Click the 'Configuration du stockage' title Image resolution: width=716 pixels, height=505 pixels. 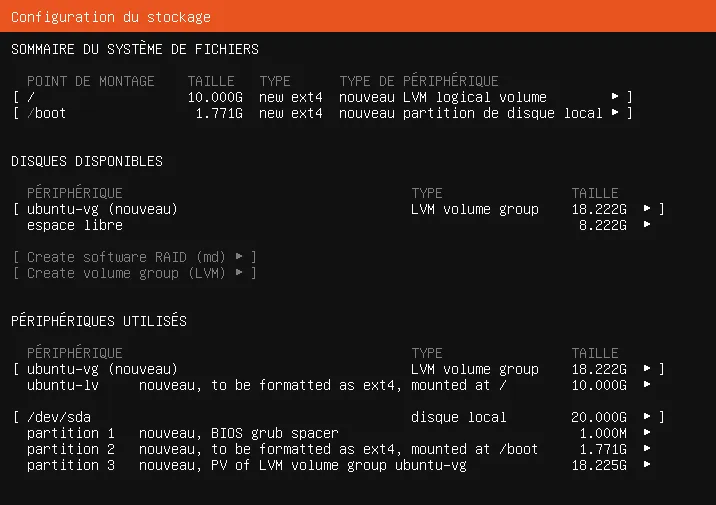111,17
